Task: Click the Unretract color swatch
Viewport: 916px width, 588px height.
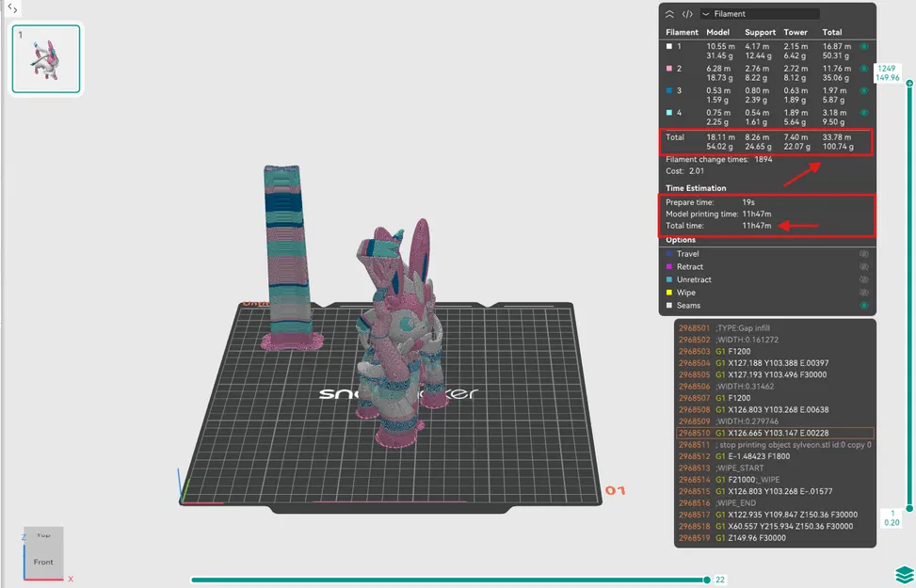Action: [x=668, y=279]
